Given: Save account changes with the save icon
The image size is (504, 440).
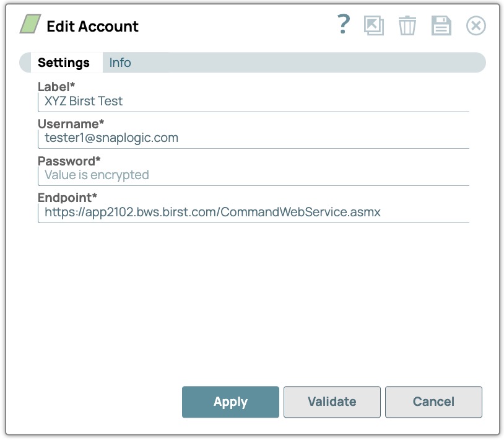Looking at the screenshot, I should click(x=441, y=25).
